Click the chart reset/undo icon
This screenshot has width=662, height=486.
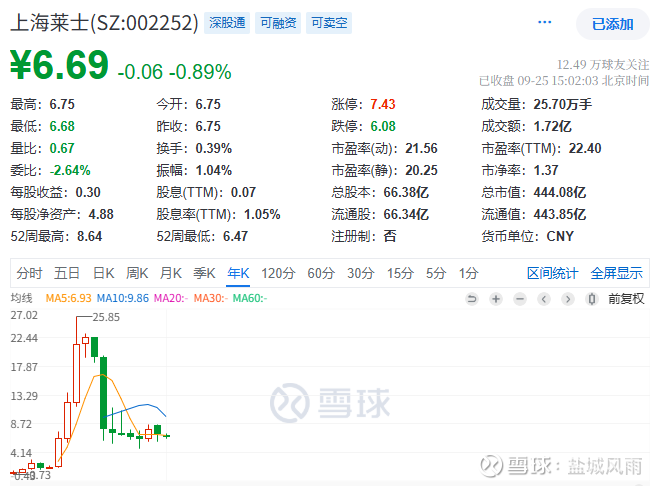pos(472,299)
